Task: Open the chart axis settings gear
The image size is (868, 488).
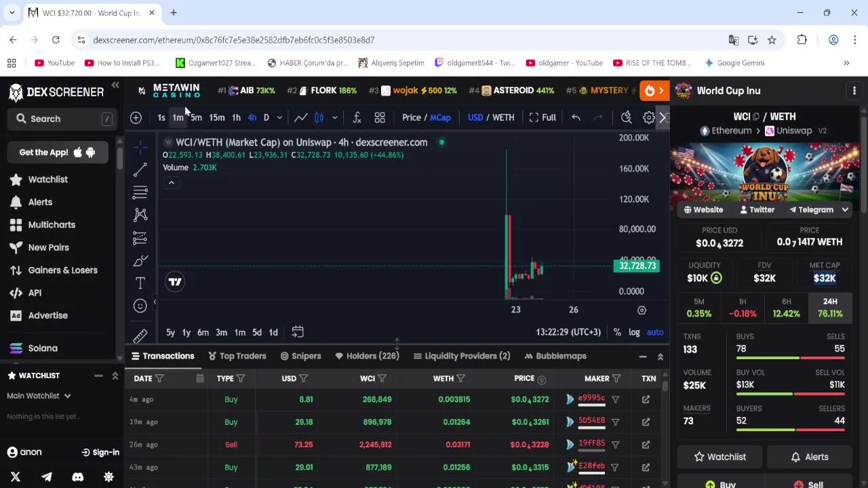Action: pos(642,310)
